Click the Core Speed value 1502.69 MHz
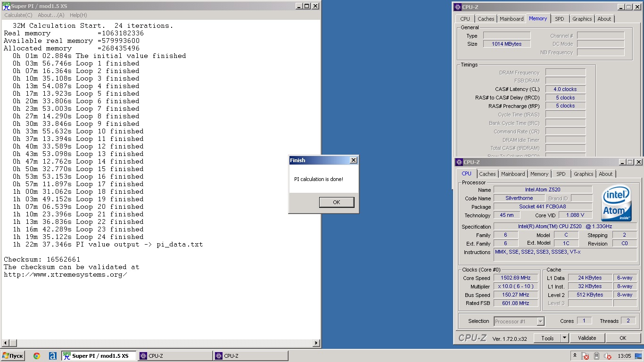This screenshot has height=362, width=644. (x=516, y=278)
